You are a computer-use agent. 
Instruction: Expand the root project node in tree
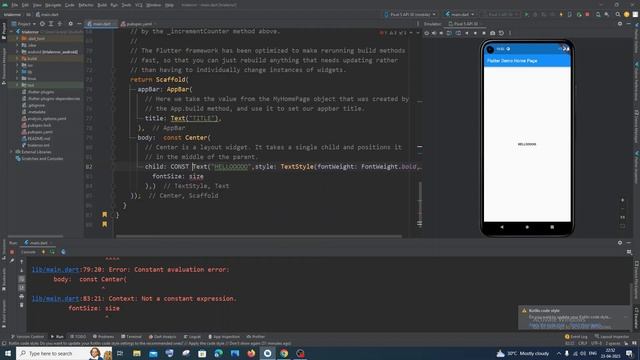[12, 31]
